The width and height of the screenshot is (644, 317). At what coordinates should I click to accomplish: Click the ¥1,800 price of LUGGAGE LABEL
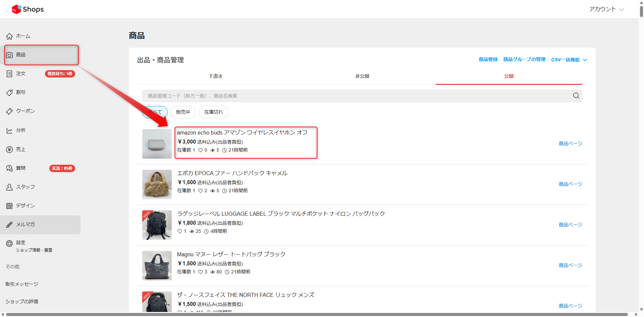coord(187,223)
